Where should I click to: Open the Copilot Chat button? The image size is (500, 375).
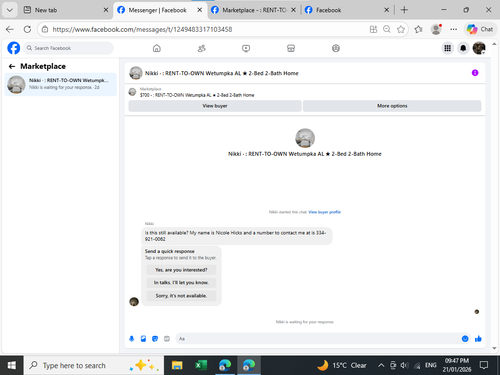[x=480, y=29]
